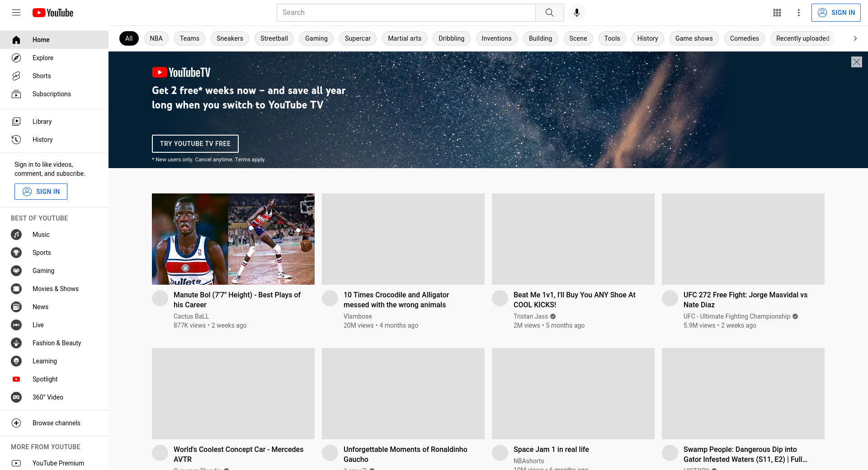
Task: Focus the Search input field
Action: (406, 13)
